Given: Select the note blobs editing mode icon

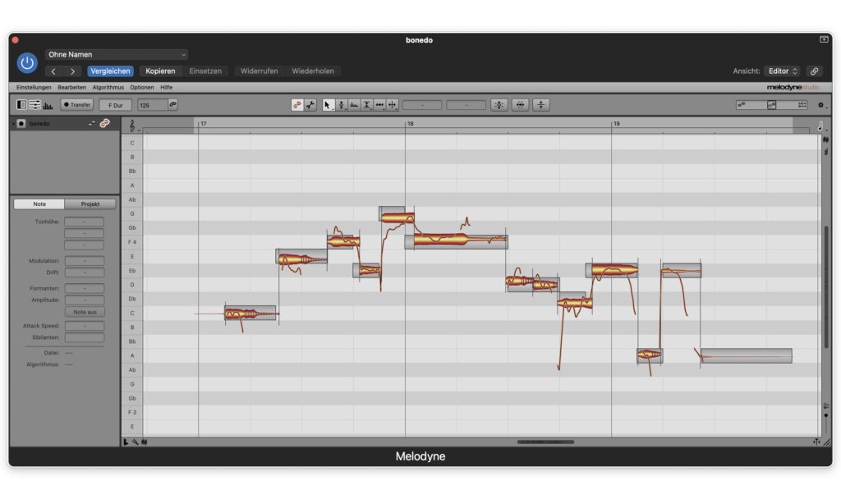Looking at the screenshot, I should 297,104.
